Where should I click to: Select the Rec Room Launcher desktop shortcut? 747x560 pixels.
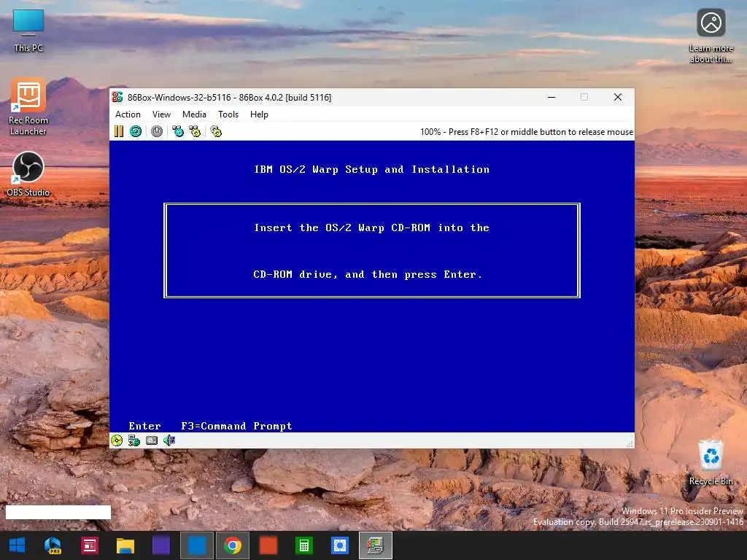coord(28,107)
